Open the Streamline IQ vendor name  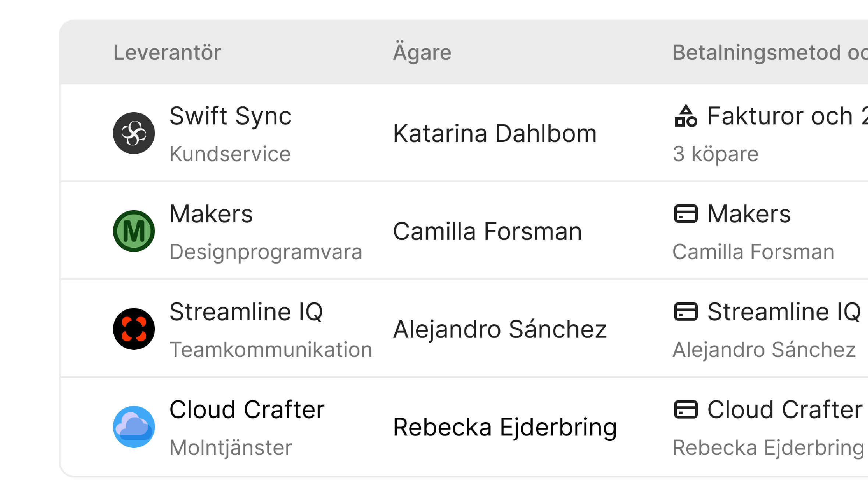coord(246,312)
